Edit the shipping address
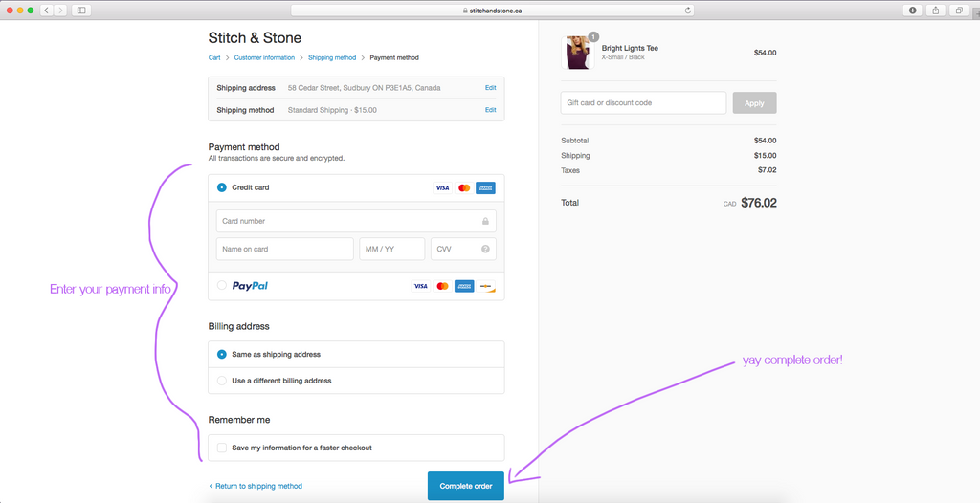This screenshot has height=503, width=980. click(490, 88)
